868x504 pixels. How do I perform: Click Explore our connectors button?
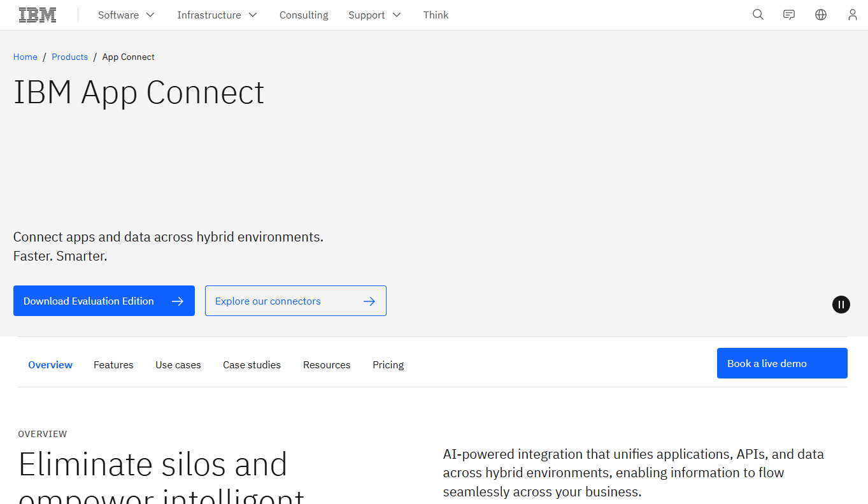[x=295, y=301]
